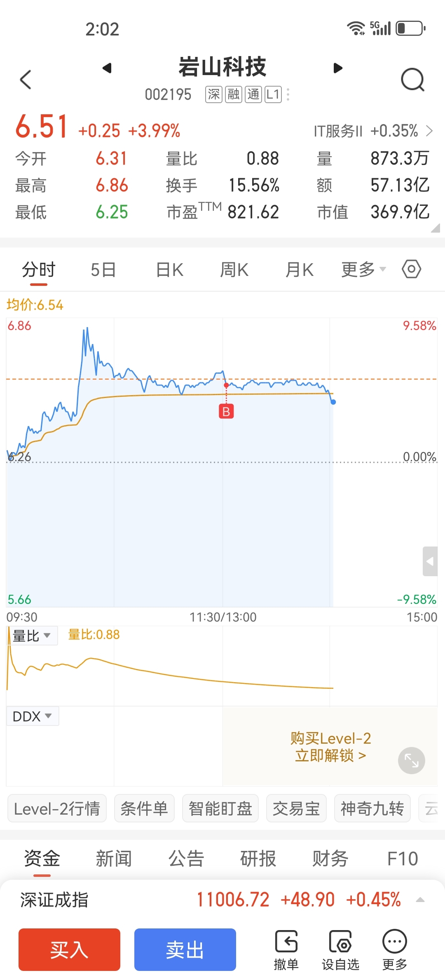Tap the 撤单 cancel order icon

click(x=286, y=949)
